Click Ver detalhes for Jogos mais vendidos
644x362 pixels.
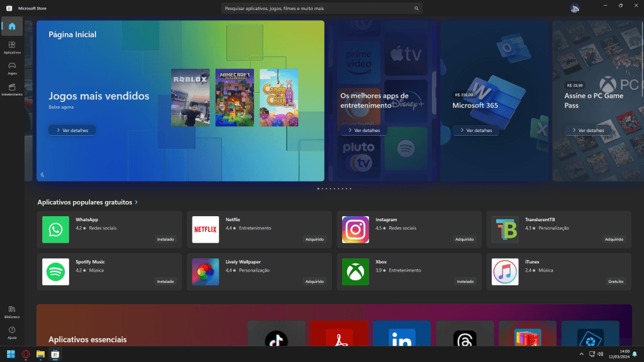72,130
